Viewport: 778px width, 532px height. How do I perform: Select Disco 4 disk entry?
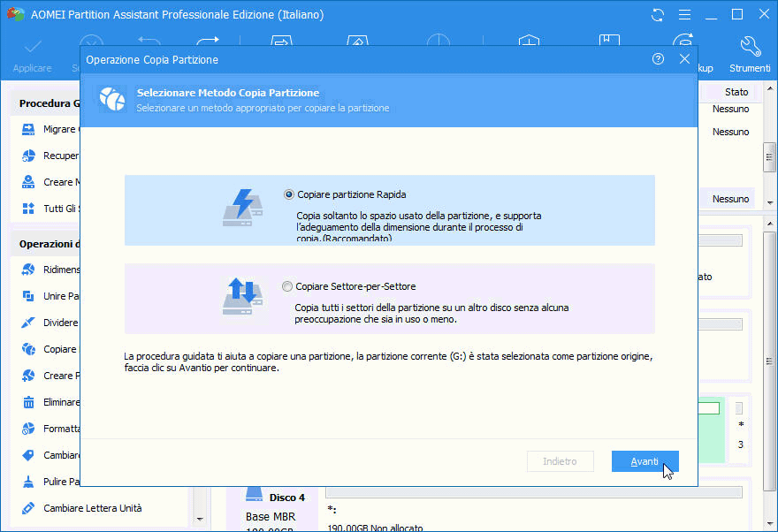click(x=272, y=509)
